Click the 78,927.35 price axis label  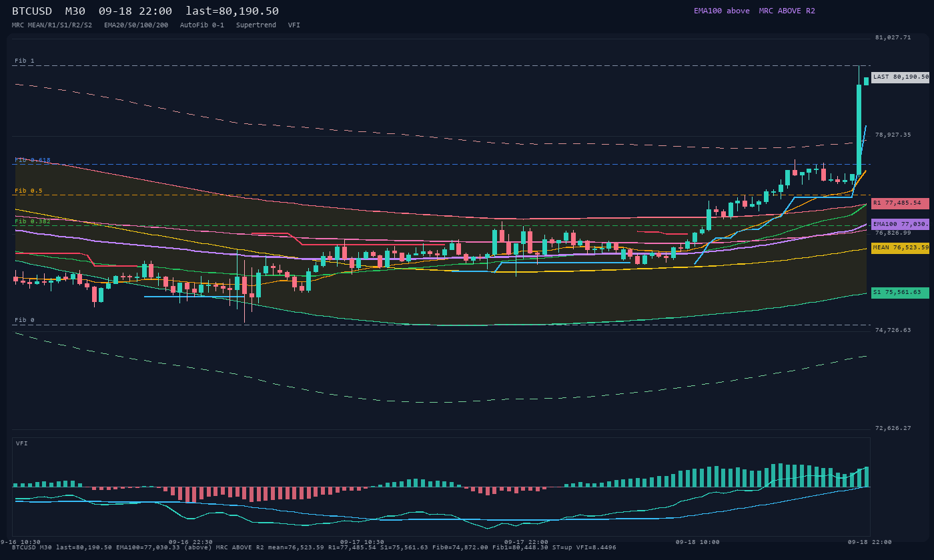[x=893, y=135]
